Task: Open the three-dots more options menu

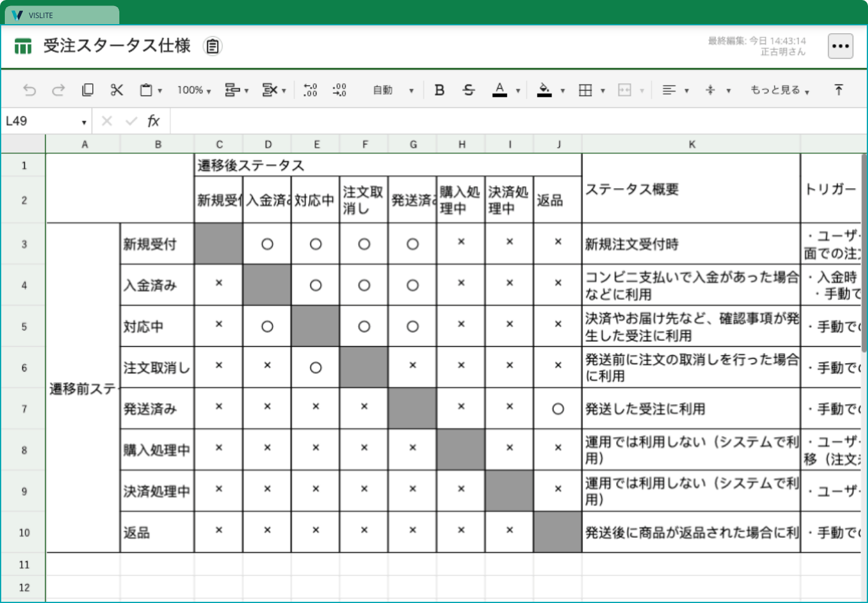Action: click(x=840, y=46)
